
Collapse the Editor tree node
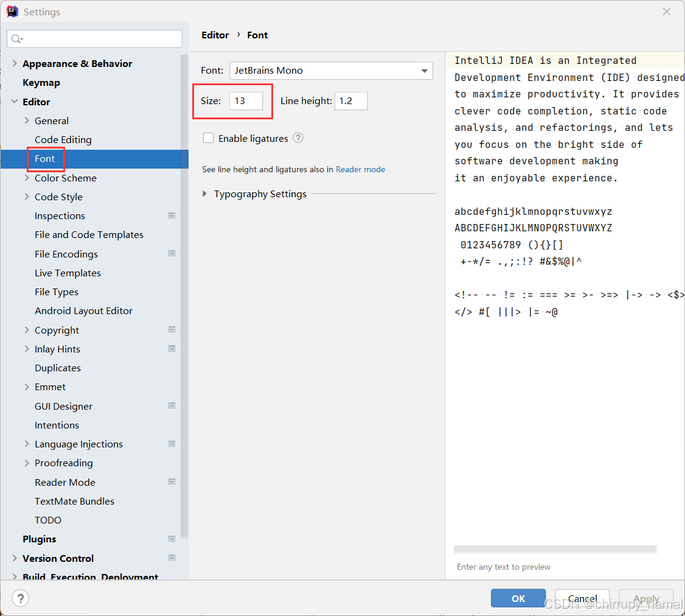click(15, 102)
